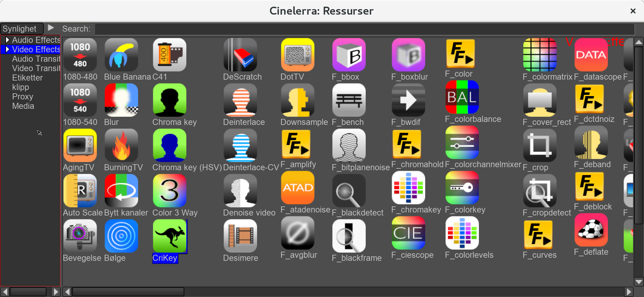This screenshot has height=297, width=644.
Task: Click the vertical scrollbar down arrow
Action: click(x=639, y=282)
